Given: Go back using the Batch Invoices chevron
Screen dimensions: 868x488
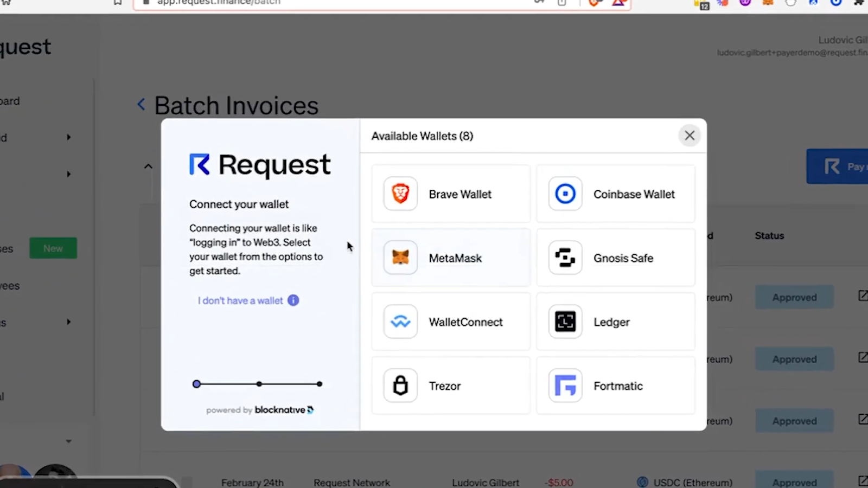Looking at the screenshot, I should (x=141, y=104).
